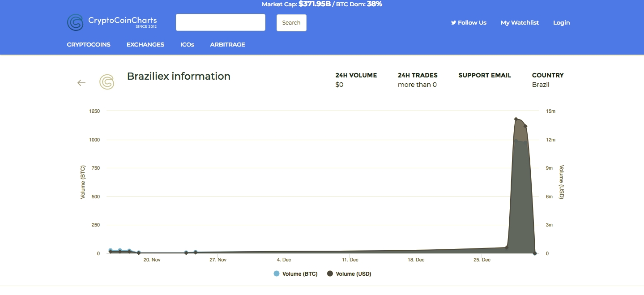Select the market cap $371.95B value
Image resolution: width=644 pixels, height=295 pixels.
coord(315,4)
